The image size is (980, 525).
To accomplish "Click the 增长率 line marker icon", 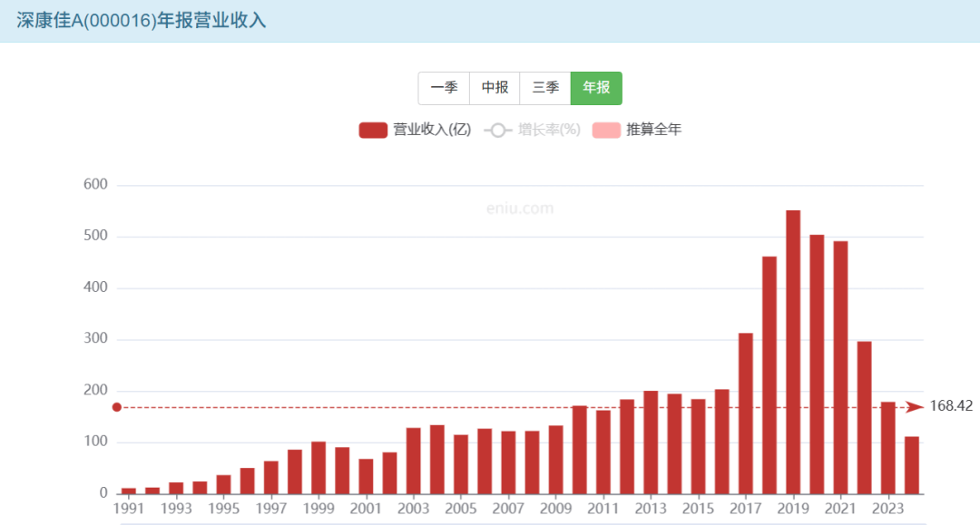I will (x=498, y=130).
